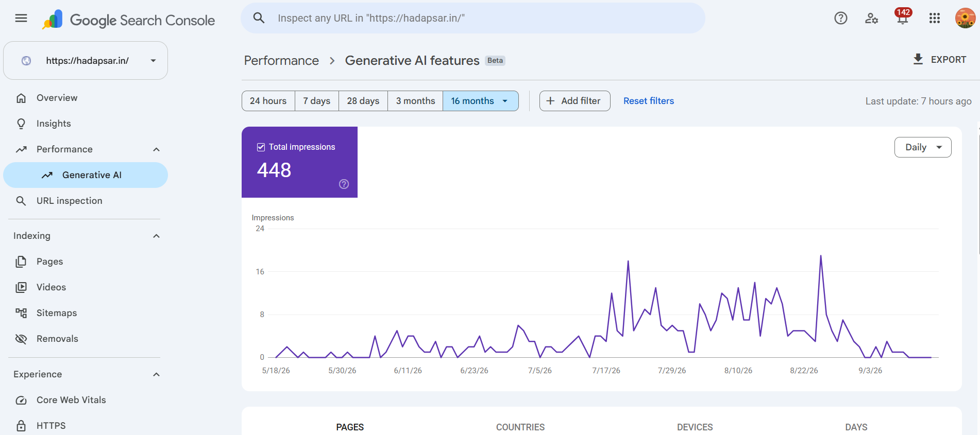Click the 7/17/26 axis date label
Viewport: 980px width, 435px height.
point(606,371)
